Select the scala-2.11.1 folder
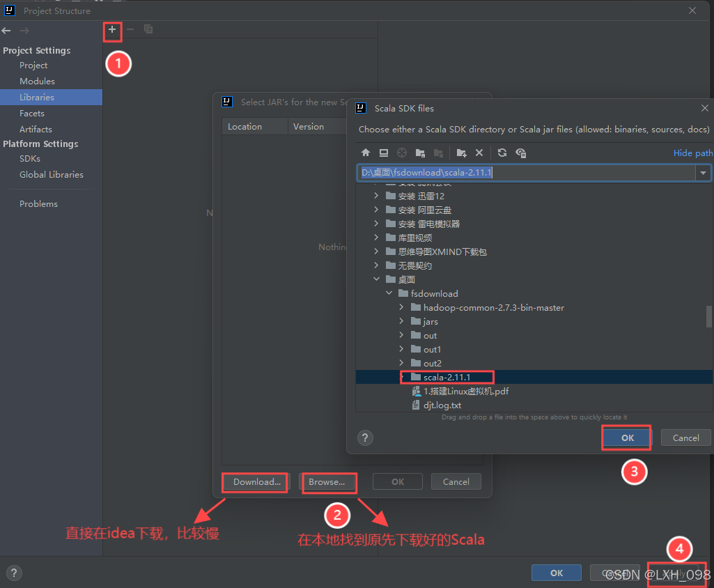Image resolution: width=714 pixels, height=588 pixels. click(534, 377)
